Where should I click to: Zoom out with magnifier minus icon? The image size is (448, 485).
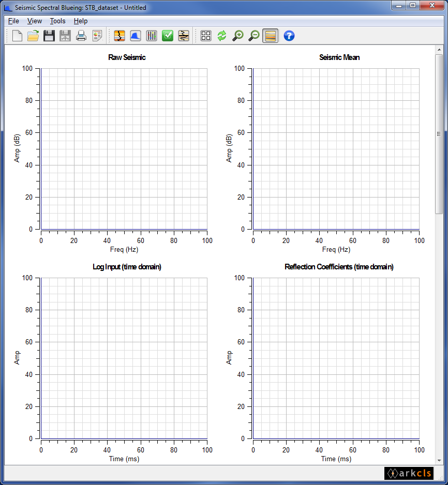(x=254, y=36)
